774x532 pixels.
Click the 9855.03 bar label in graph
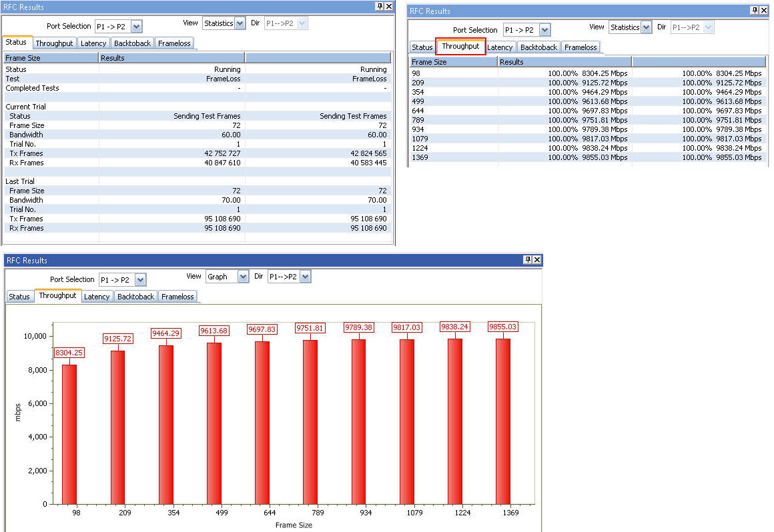click(x=502, y=327)
